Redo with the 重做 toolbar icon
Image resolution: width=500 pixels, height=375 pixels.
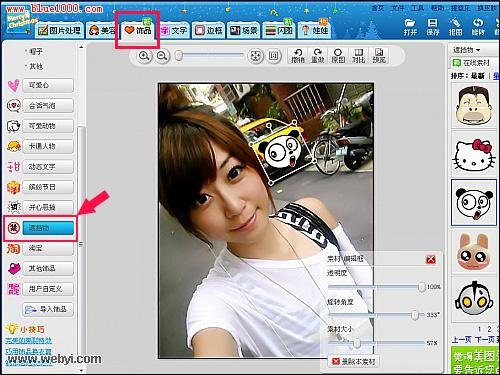(x=318, y=56)
